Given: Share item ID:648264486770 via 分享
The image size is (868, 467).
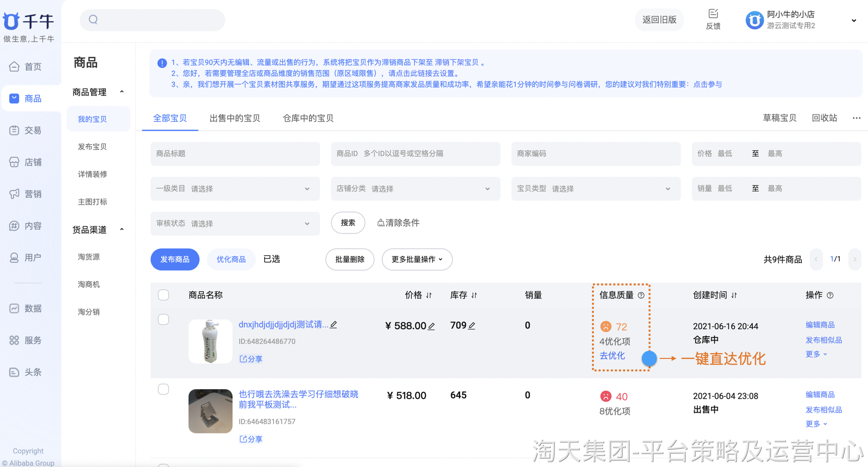Looking at the screenshot, I should pyautogui.click(x=251, y=359).
